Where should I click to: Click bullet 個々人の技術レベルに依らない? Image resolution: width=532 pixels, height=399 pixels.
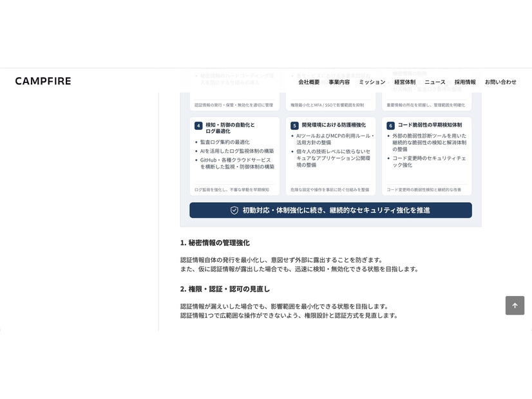click(333, 158)
